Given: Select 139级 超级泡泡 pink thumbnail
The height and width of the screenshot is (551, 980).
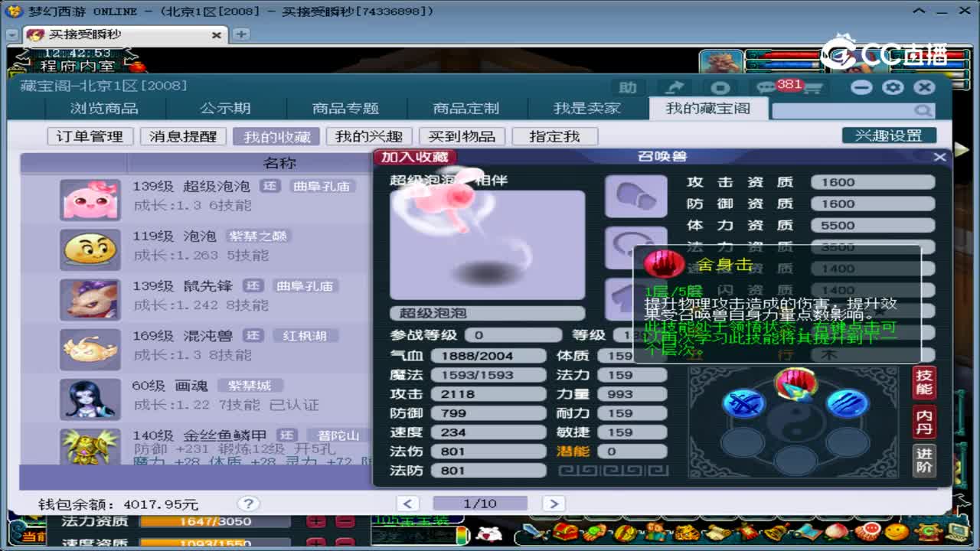Looking at the screenshot, I should [90, 200].
